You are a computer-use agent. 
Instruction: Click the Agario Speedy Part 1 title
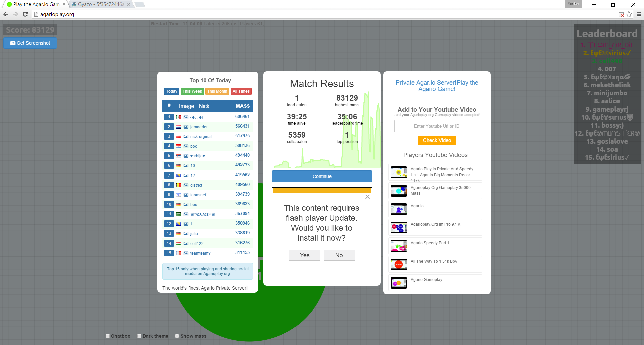pyautogui.click(x=430, y=243)
